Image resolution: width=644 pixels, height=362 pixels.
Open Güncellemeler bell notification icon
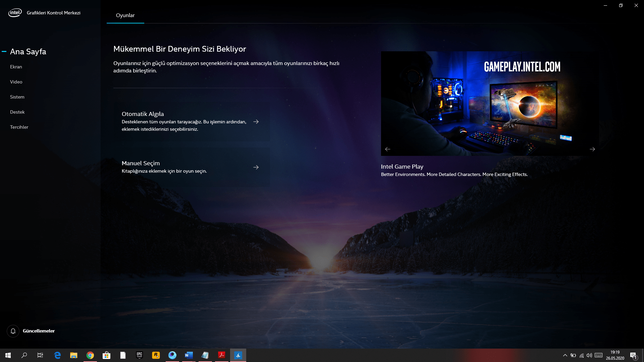point(13,331)
